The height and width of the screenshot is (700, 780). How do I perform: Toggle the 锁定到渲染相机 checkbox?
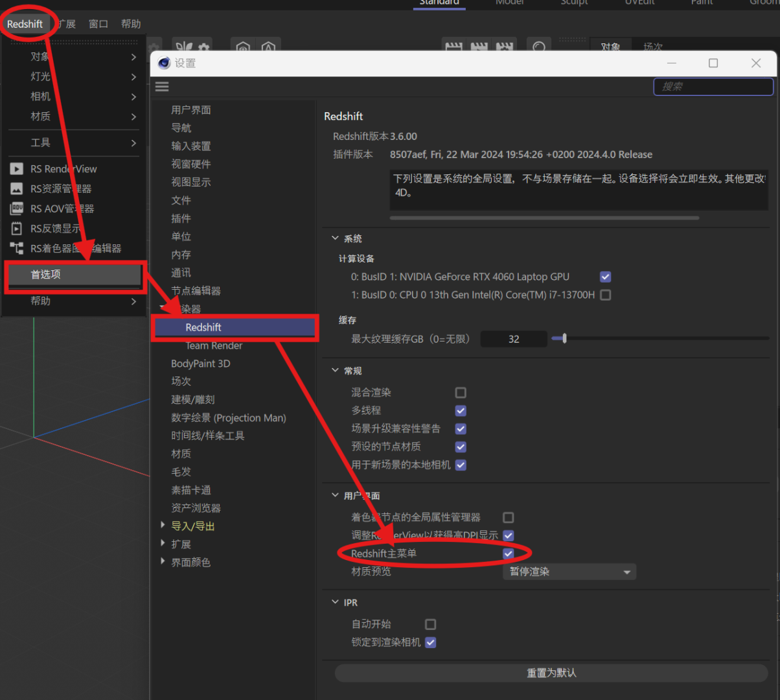pos(431,643)
